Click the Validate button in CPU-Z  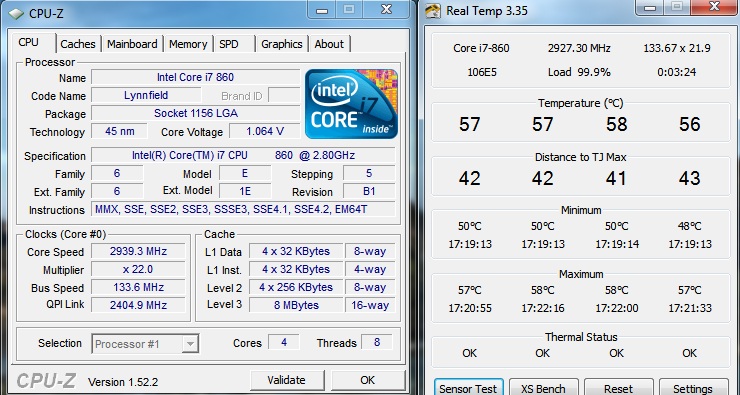click(286, 380)
